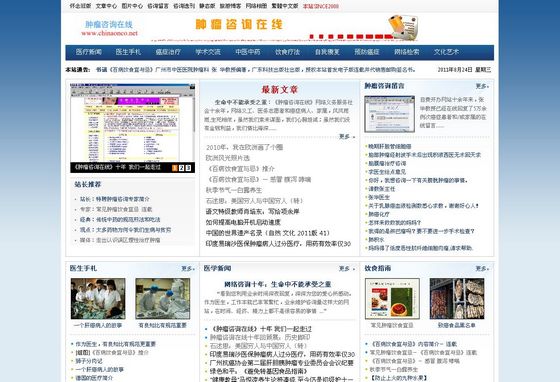Expand 更多 in 医生手札 section
This screenshot has height=382, width=560.
point(188,268)
